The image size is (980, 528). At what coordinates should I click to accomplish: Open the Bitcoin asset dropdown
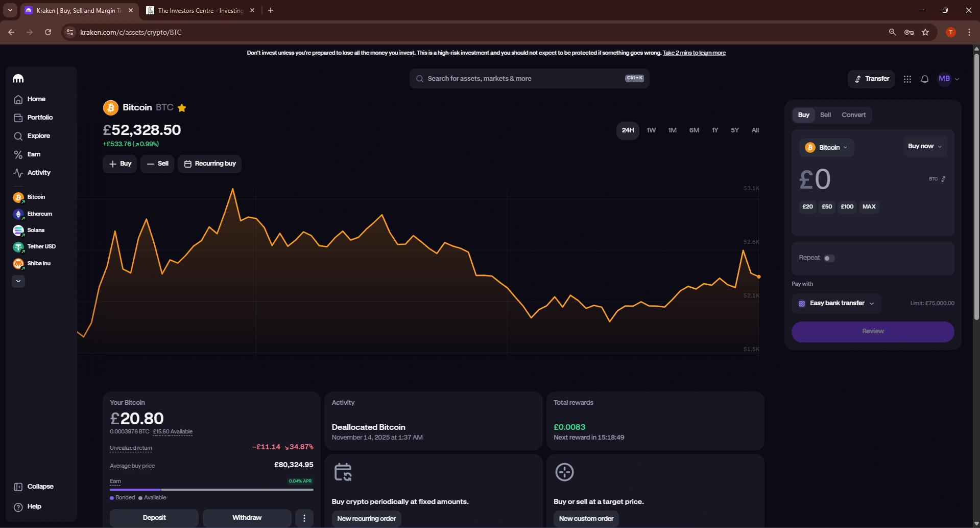[x=826, y=148]
